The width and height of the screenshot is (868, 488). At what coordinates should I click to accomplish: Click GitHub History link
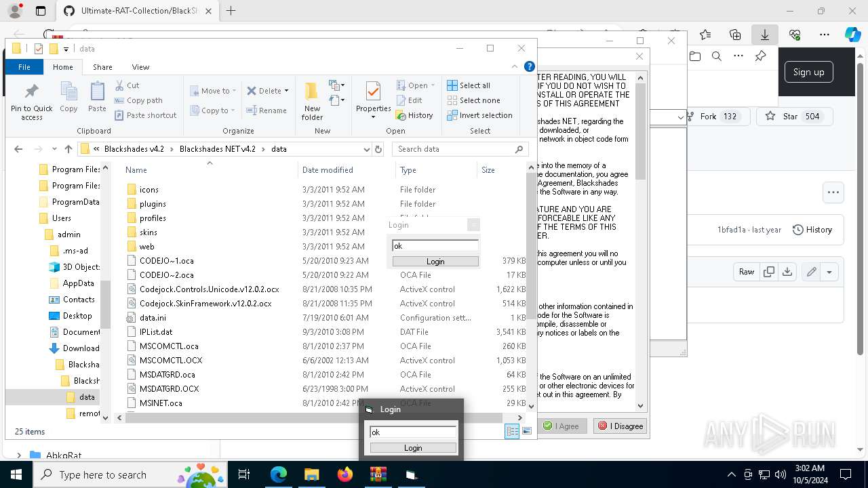(x=812, y=230)
